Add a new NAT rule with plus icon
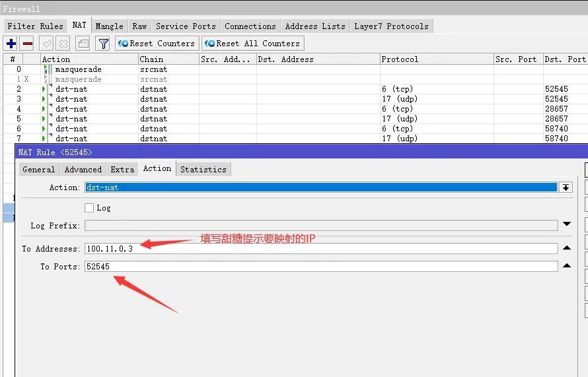 coord(11,44)
